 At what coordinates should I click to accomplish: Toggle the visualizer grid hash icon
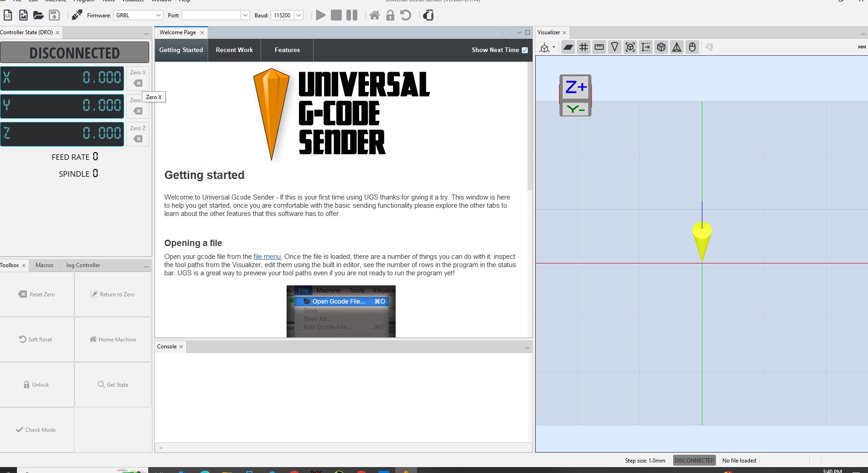point(583,47)
